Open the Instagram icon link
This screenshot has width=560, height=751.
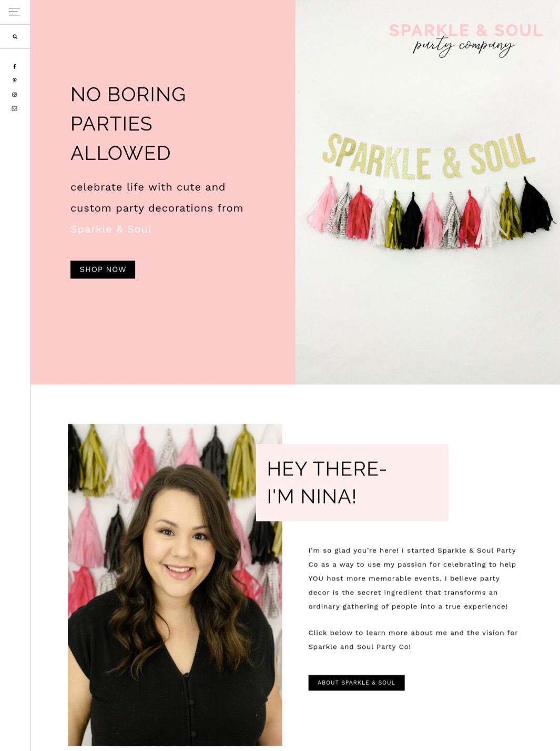(15, 95)
